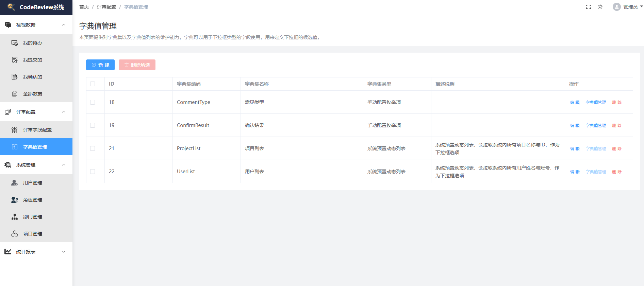
Task: Go to 全部数据 menu item
Action: (33, 94)
